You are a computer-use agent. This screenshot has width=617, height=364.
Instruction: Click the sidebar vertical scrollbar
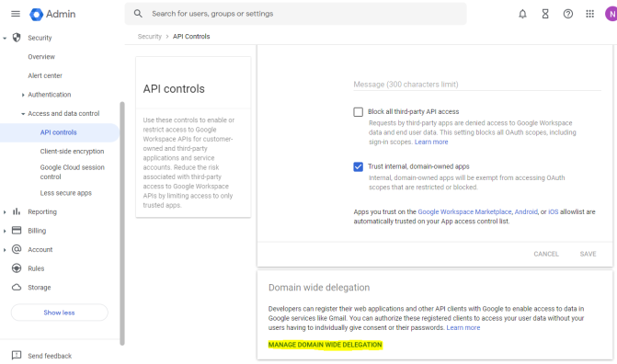click(x=122, y=223)
